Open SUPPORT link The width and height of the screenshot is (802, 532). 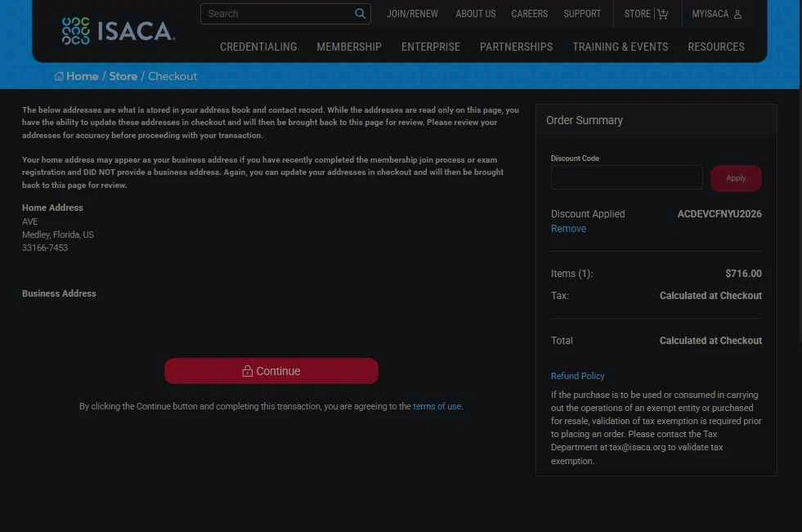[x=582, y=14]
